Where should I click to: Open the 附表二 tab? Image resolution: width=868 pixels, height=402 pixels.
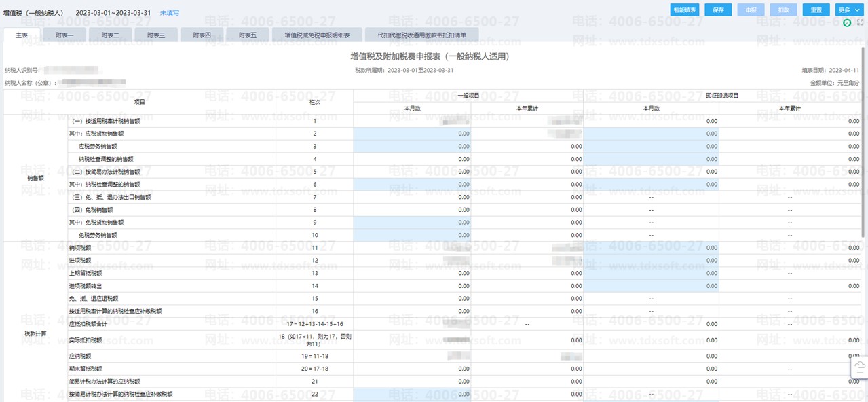pos(111,35)
